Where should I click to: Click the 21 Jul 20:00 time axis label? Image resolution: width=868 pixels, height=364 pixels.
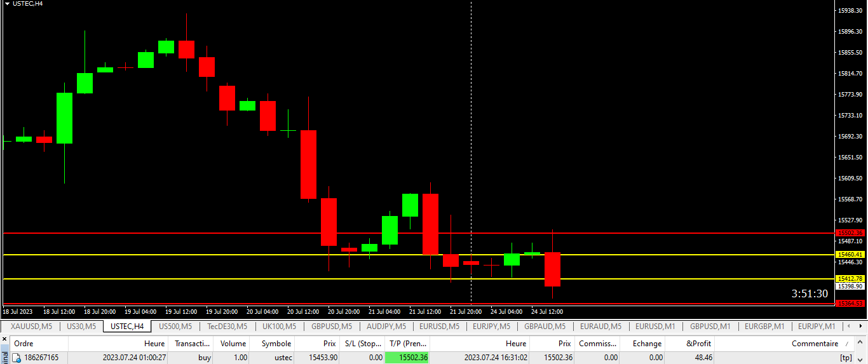tap(466, 312)
